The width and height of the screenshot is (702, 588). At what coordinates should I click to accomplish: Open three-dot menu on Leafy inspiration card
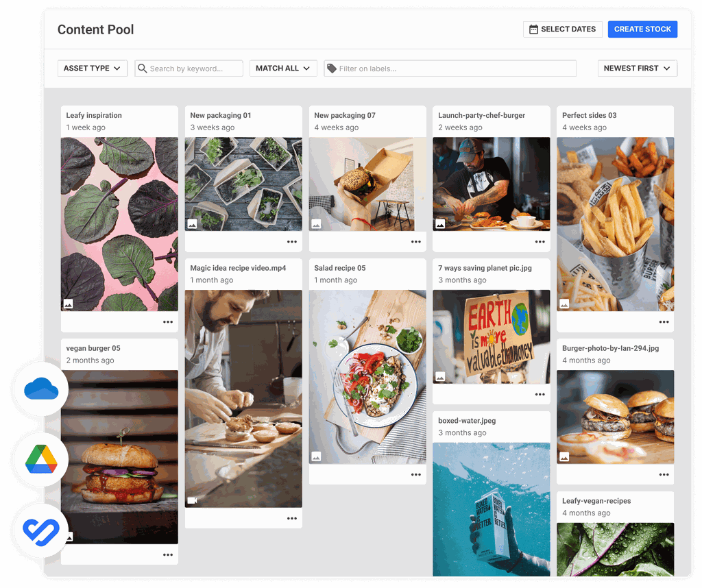coord(168,322)
